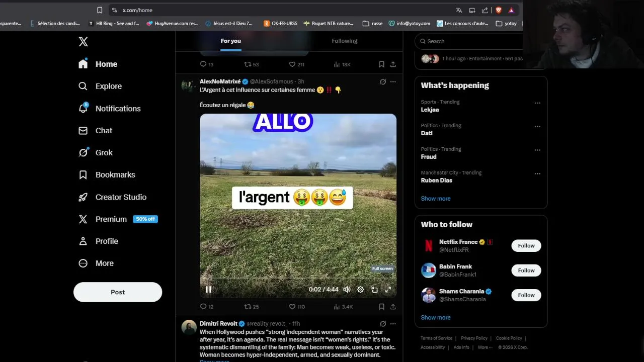Open Terms of Service link
The width and height of the screenshot is (644, 362).
(436, 338)
